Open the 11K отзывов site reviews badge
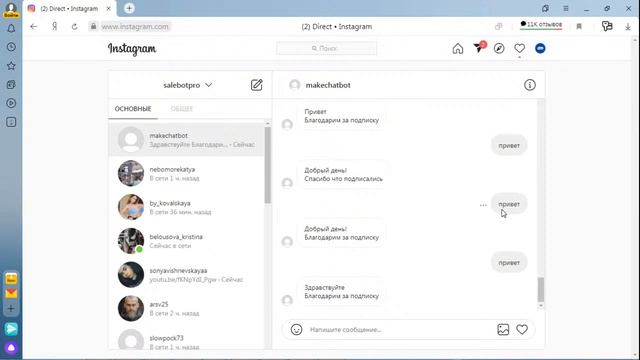640x360 pixels. point(541,24)
